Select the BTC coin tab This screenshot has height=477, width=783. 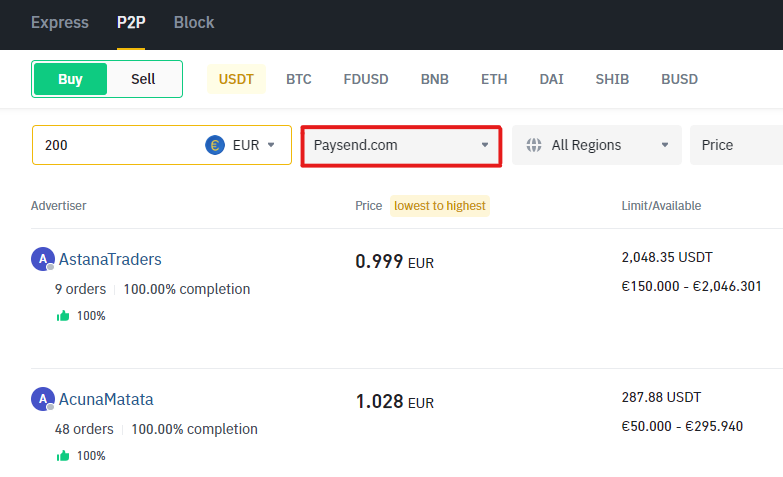click(299, 79)
